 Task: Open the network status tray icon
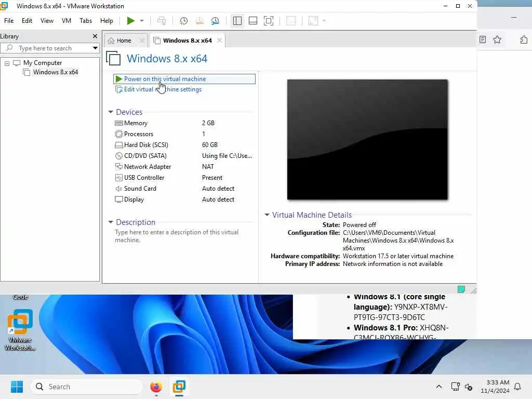455,387
